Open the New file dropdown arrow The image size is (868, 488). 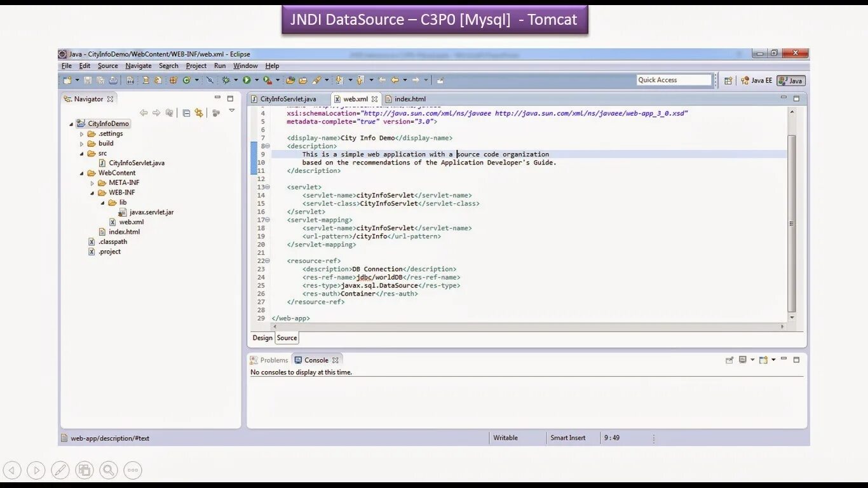[x=77, y=80]
